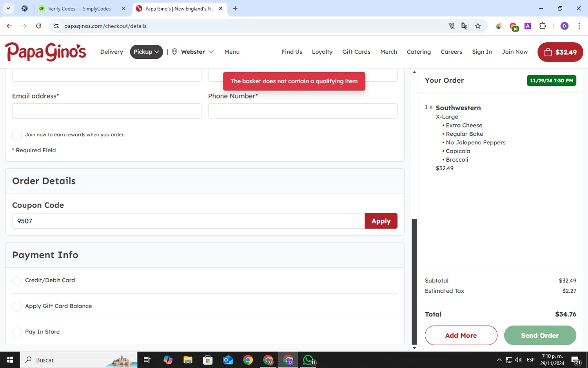The image size is (588, 368).
Task: Select the Delivery option
Action: pos(112,52)
